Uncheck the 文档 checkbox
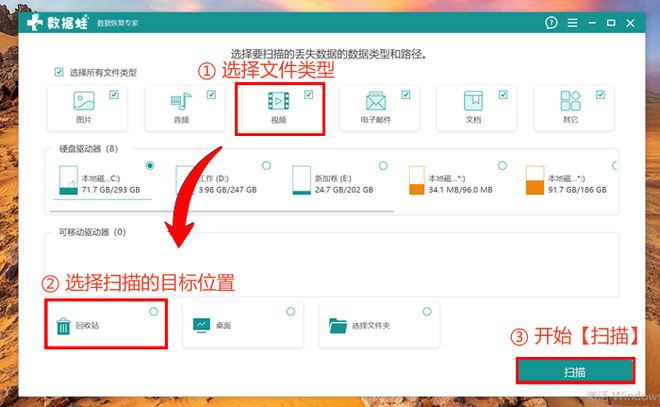The width and height of the screenshot is (660, 407). (x=503, y=94)
